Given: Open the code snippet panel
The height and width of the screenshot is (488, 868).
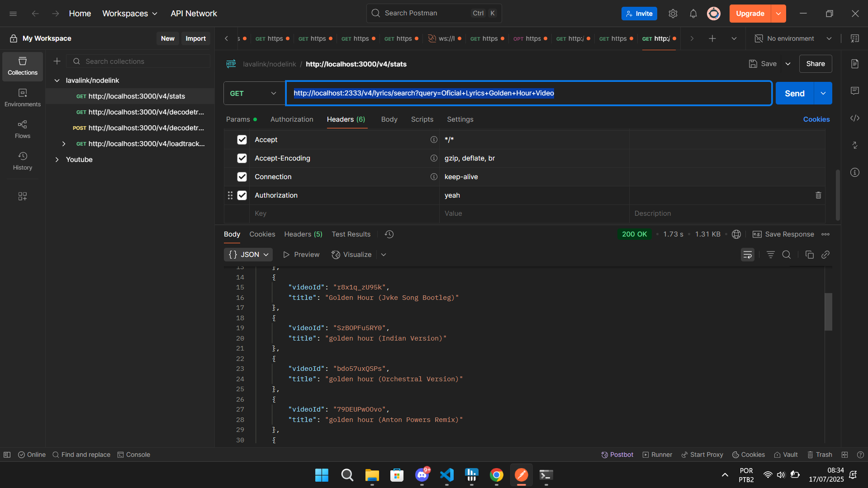Looking at the screenshot, I should pyautogui.click(x=854, y=118).
